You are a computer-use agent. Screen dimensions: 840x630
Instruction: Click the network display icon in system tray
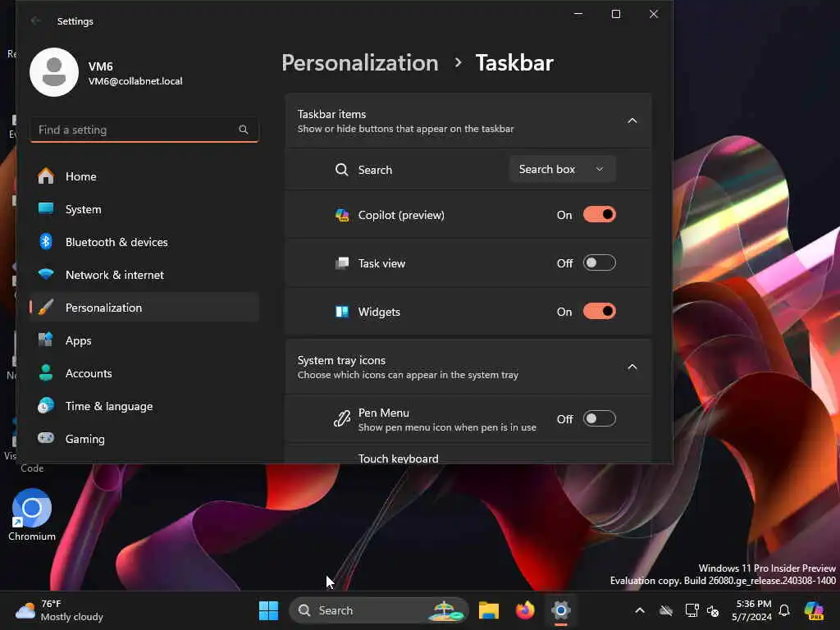tap(692, 610)
